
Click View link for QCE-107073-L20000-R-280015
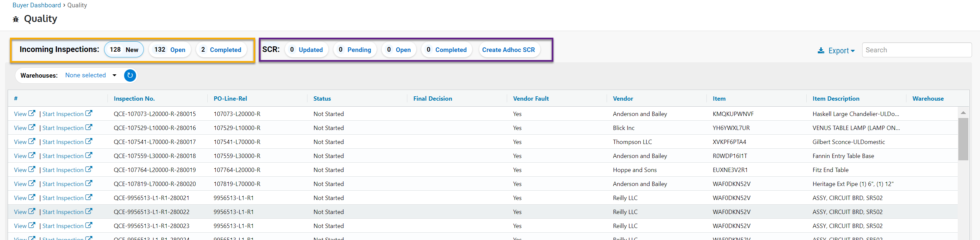(20, 114)
